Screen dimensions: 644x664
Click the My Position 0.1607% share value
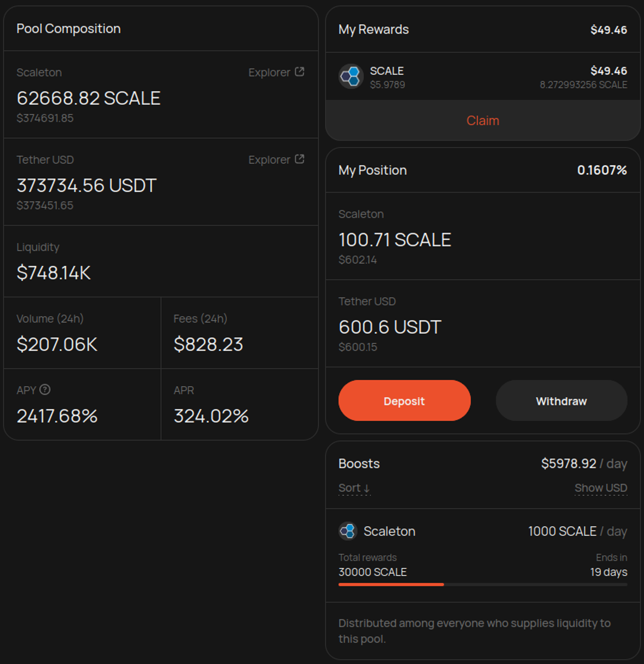(x=602, y=170)
